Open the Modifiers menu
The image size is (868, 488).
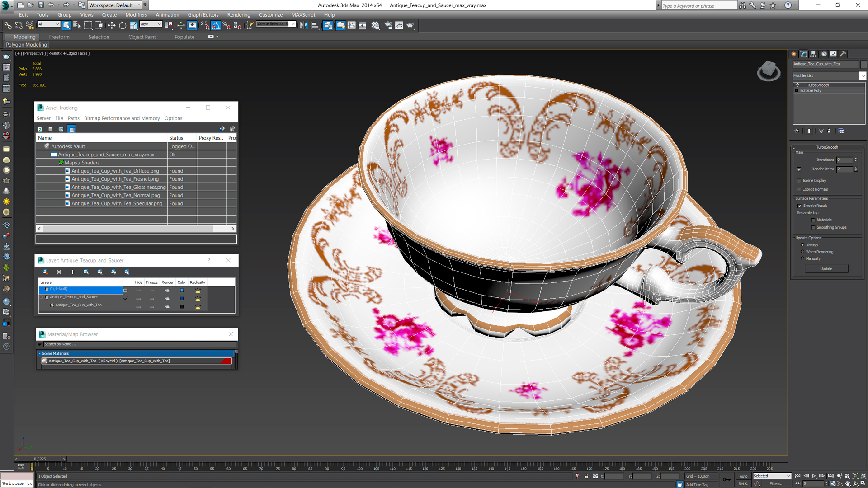(136, 15)
